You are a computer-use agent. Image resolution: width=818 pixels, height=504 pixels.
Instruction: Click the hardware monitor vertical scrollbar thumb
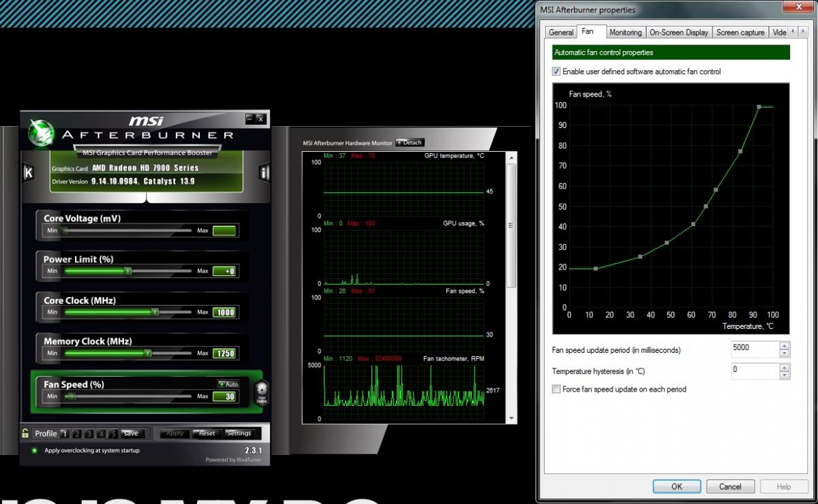[512, 225]
